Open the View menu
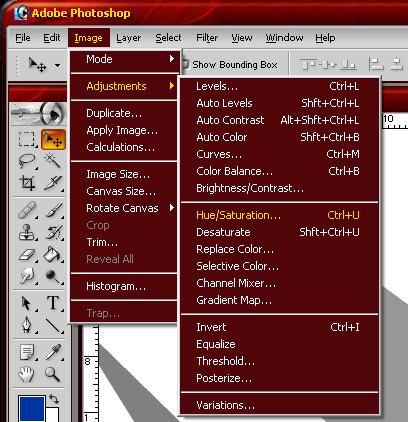408x422 pixels. [x=242, y=38]
